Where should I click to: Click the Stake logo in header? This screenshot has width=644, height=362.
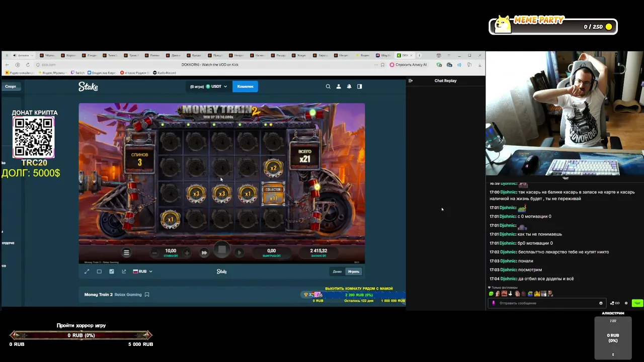[88, 86]
